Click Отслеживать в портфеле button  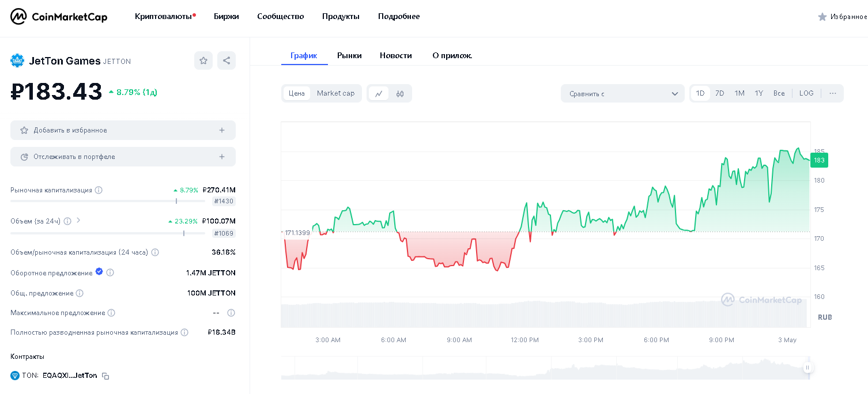[123, 157]
